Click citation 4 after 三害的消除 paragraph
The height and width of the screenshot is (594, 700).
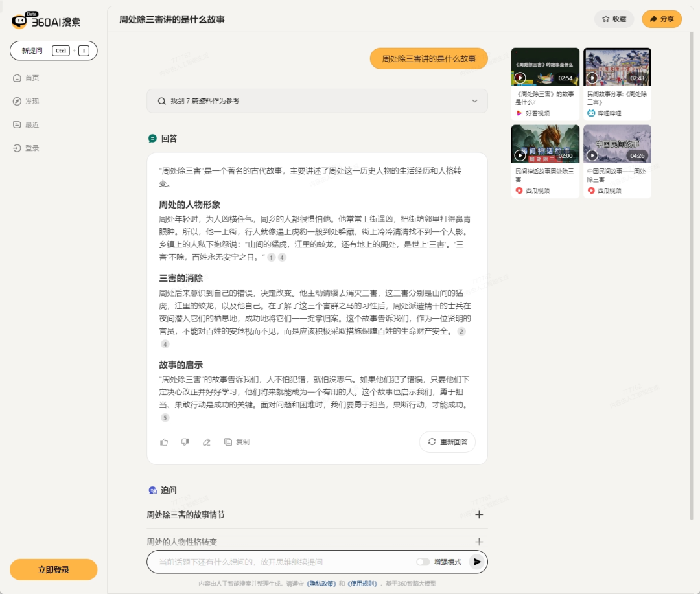(165, 344)
